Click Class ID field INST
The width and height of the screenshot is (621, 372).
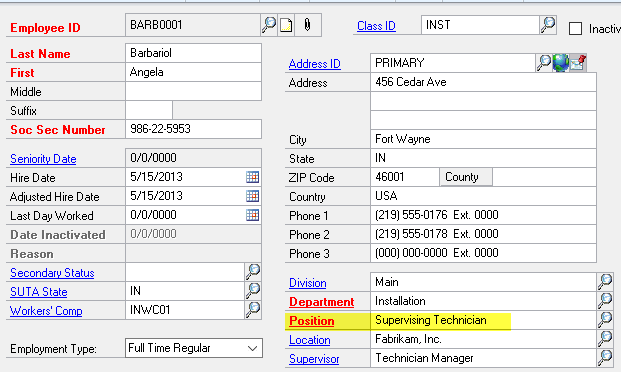pyautogui.click(x=480, y=25)
